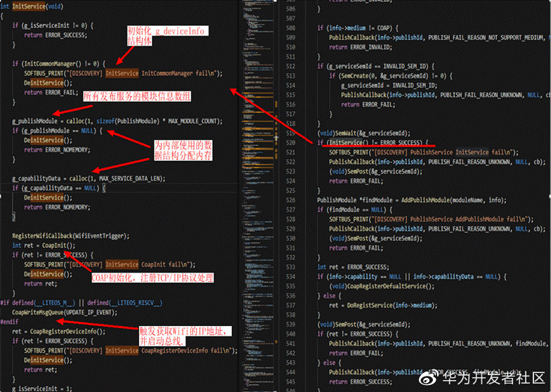Click line number 508 in the gutter
551x392 pixels.
pos(291,28)
